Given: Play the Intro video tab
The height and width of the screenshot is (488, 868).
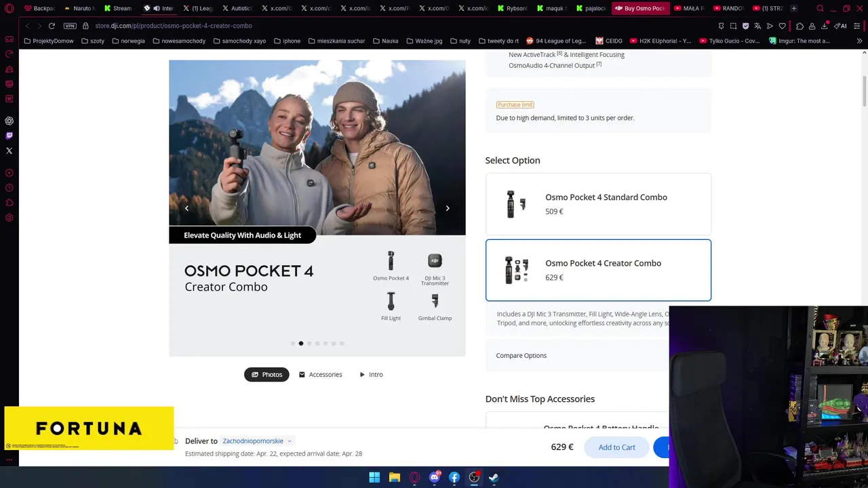Looking at the screenshot, I should point(371,374).
